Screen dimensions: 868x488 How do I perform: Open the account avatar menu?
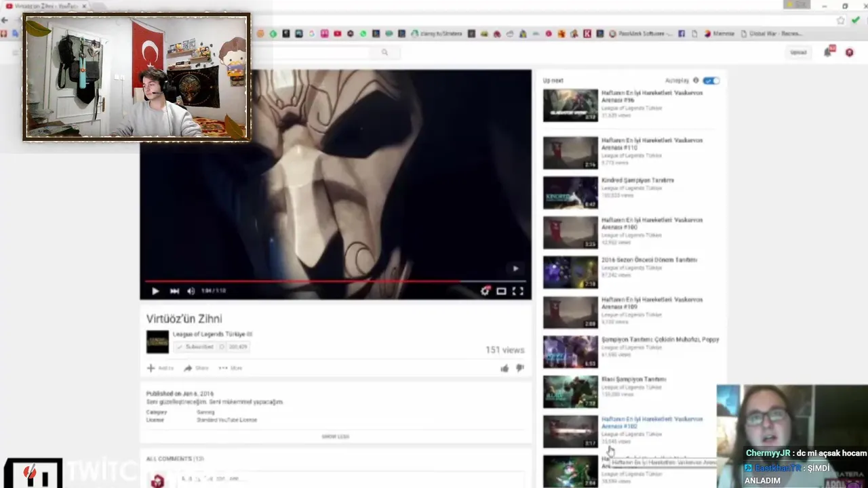click(x=849, y=52)
